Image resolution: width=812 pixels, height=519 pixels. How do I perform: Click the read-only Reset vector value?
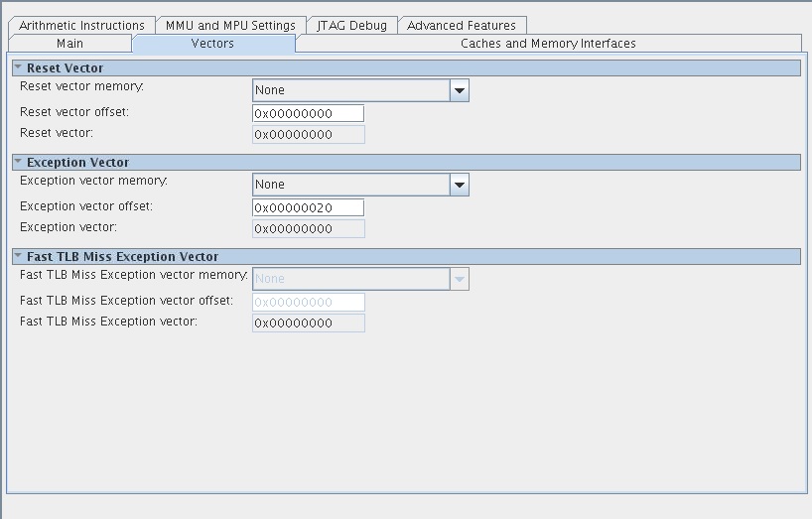tap(308, 134)
